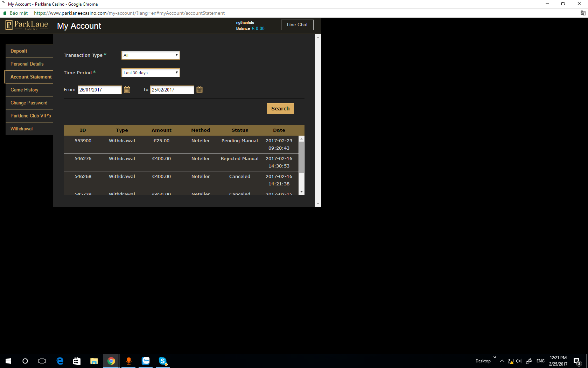Open the To date calendar picker
Image resolution: width=588 pixels, height=368 pixels.
pyautogui.click(x=199, y=90)
